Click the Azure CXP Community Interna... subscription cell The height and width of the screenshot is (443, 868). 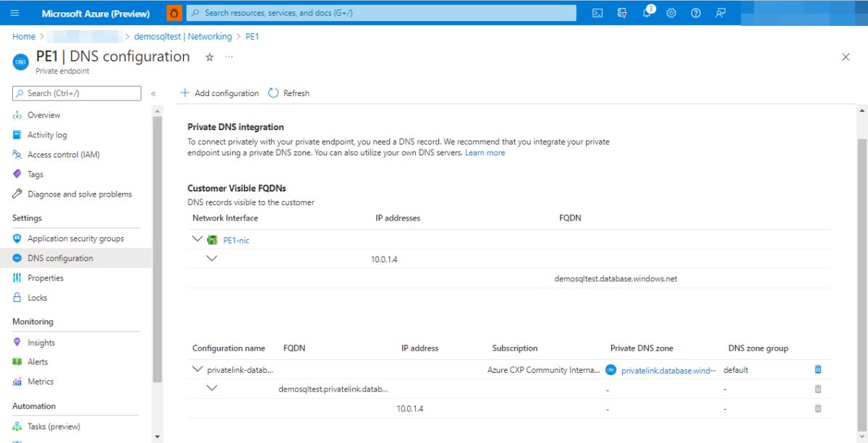click(544, 369)
